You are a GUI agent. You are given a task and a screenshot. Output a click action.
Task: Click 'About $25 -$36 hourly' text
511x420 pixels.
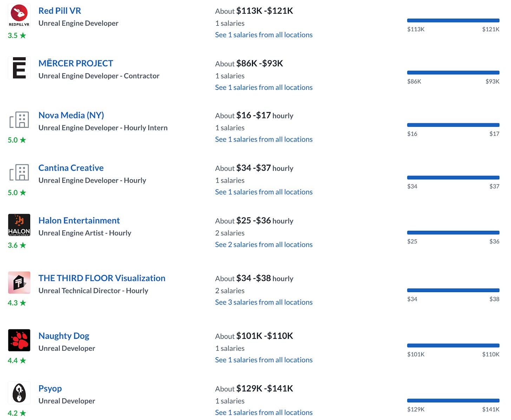254,221
